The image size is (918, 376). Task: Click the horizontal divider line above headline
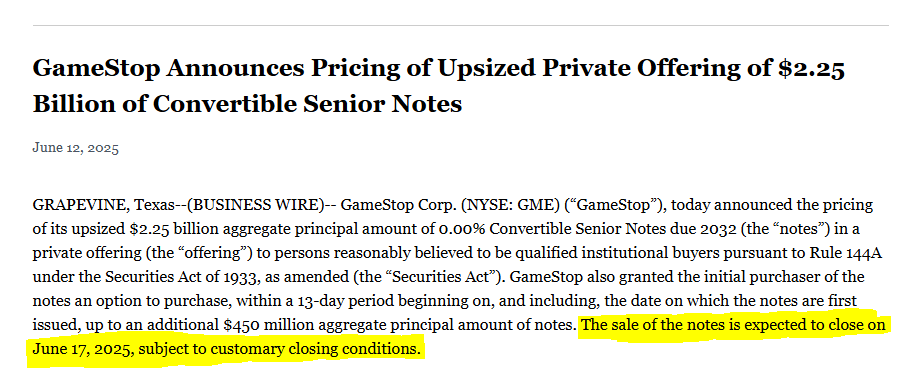(460, 25)
